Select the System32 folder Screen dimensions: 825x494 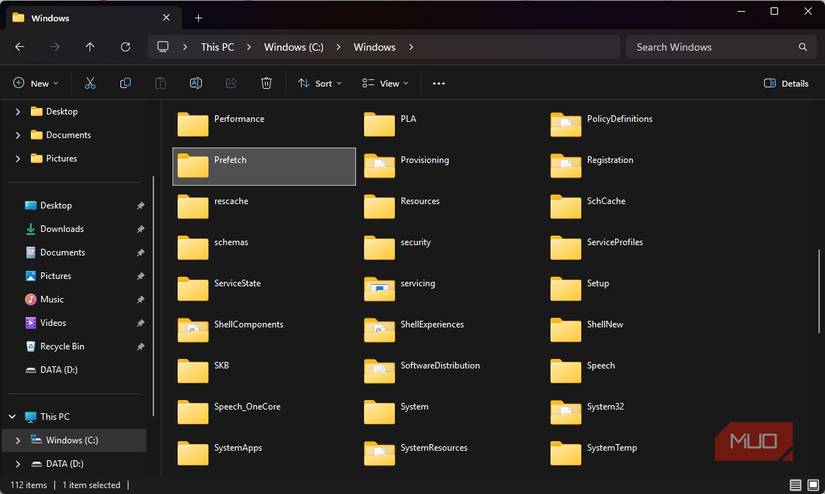point(604,407)
